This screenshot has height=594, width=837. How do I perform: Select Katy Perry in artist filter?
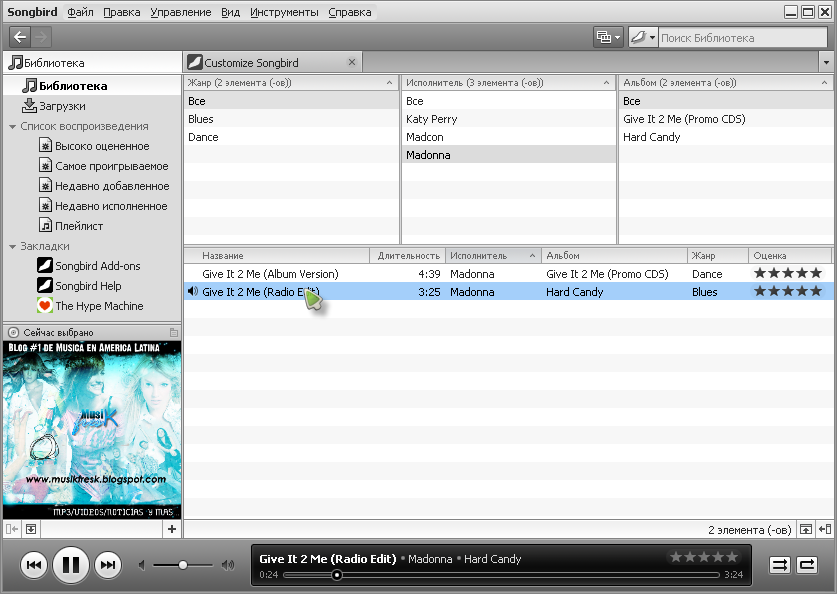coord(509,119)
